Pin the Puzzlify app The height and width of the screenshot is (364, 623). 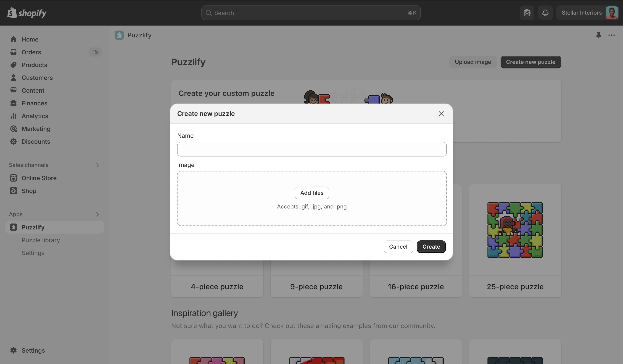[599, 35]
